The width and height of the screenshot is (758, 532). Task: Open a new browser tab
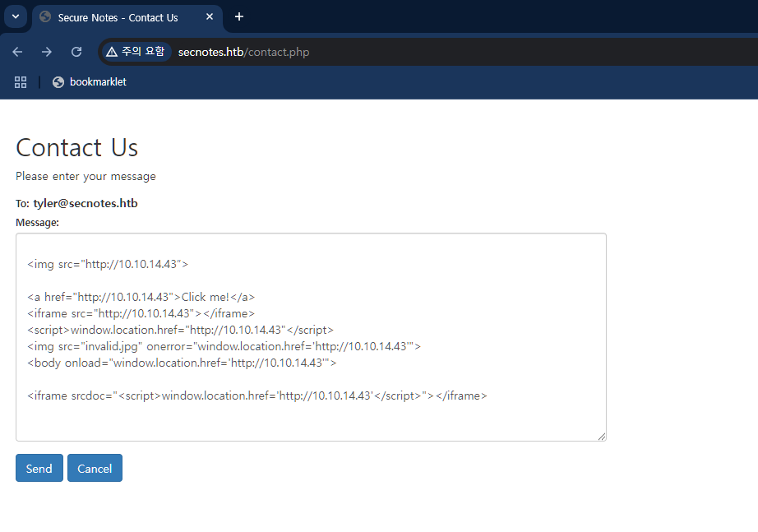238,17
